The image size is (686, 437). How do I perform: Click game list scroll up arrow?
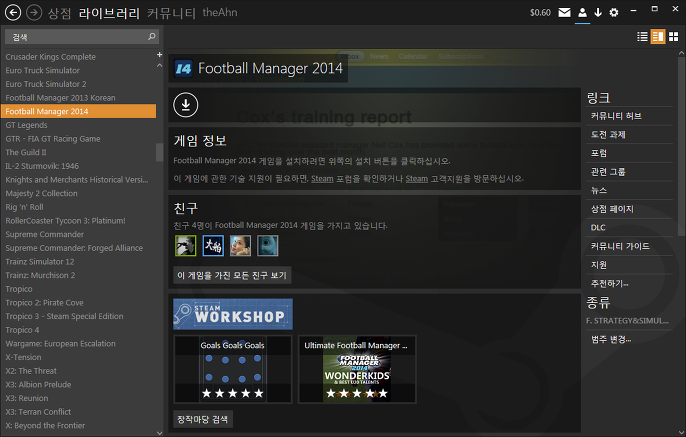click(x=159, y=66)
